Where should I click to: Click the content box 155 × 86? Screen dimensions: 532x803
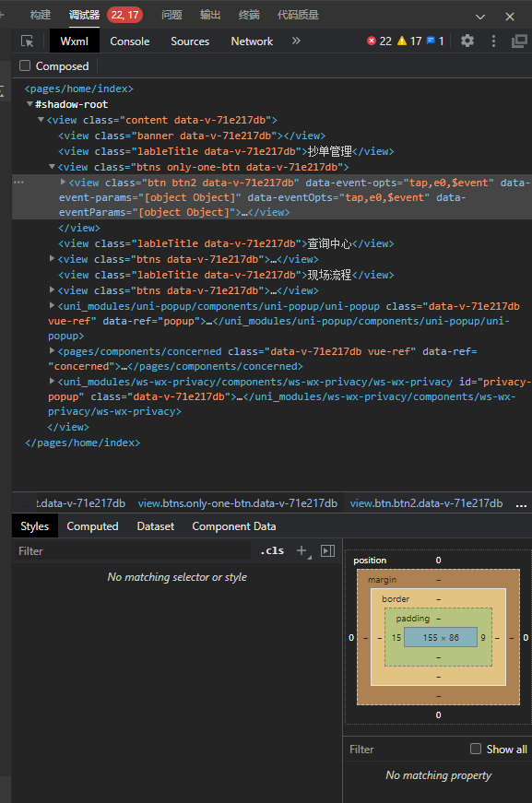click(x=441, y=638)
